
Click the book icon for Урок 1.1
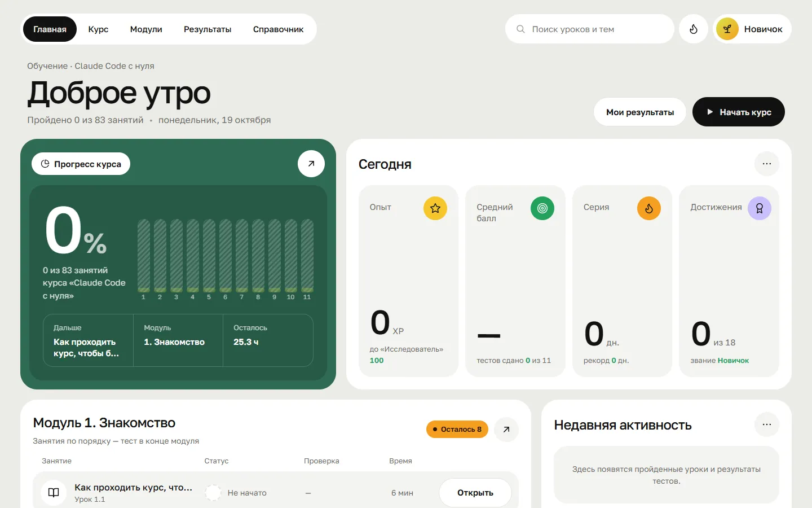[54, 493]
